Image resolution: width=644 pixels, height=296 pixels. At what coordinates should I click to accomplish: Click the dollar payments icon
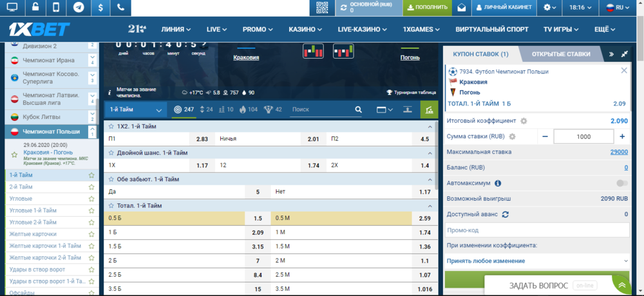pos(100,7)
